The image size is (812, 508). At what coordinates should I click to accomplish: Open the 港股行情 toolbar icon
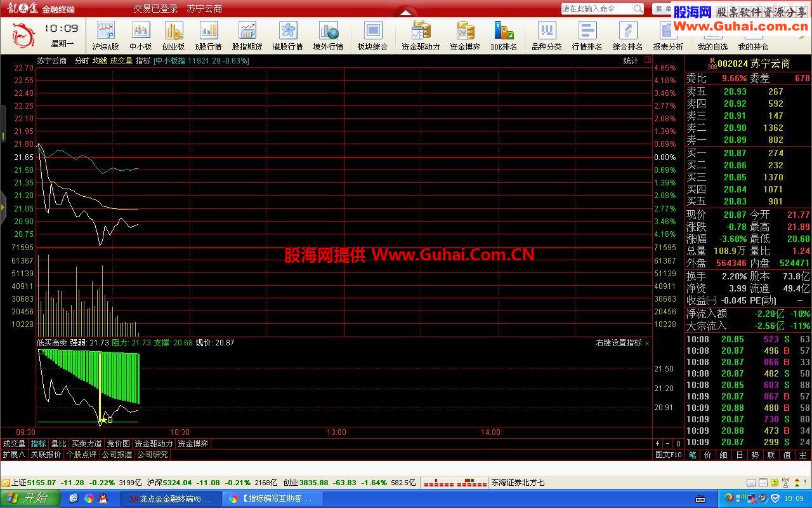coord(287,36)
